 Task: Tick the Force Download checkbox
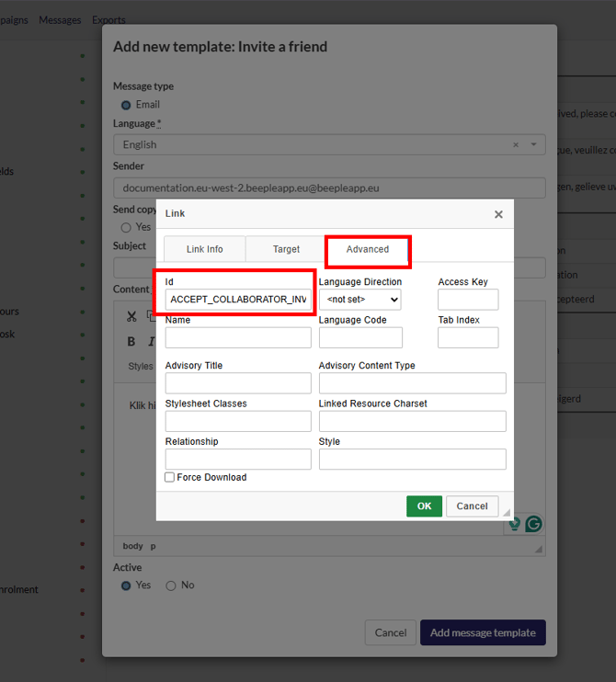(170, 477)
